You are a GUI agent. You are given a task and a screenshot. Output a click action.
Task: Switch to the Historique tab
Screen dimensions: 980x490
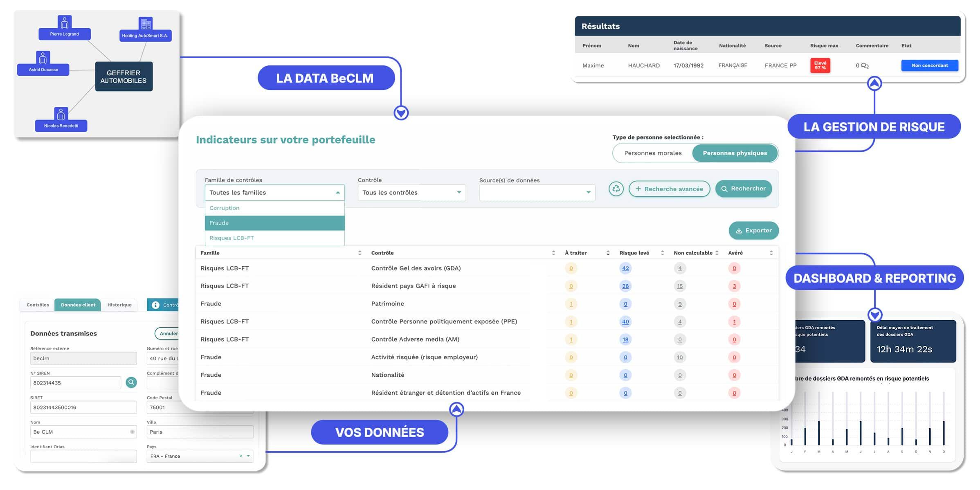[119, 304]
